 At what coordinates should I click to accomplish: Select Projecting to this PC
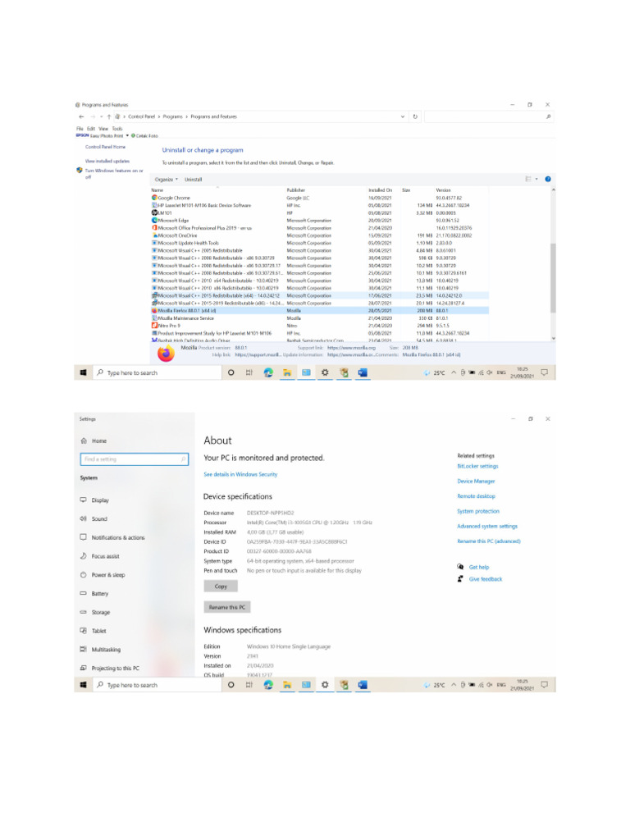(x=115, y=668)
